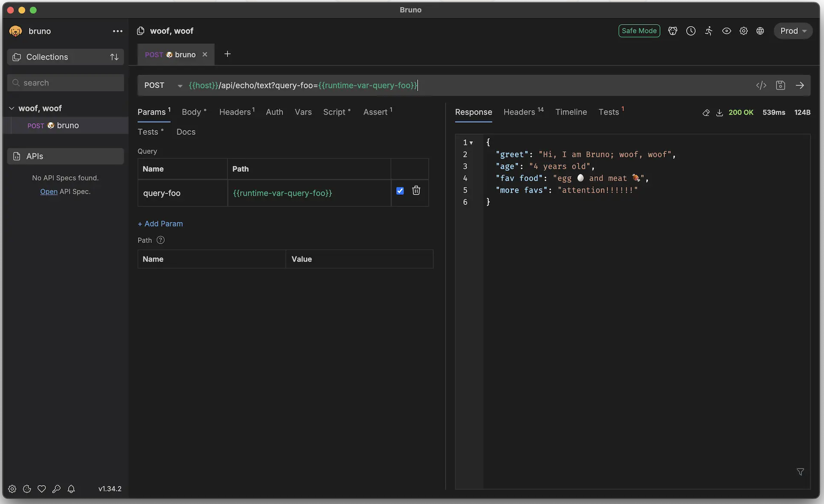Send the request with the arrow icon
This screenshot has width=824, height=504.
coord(800,85)
